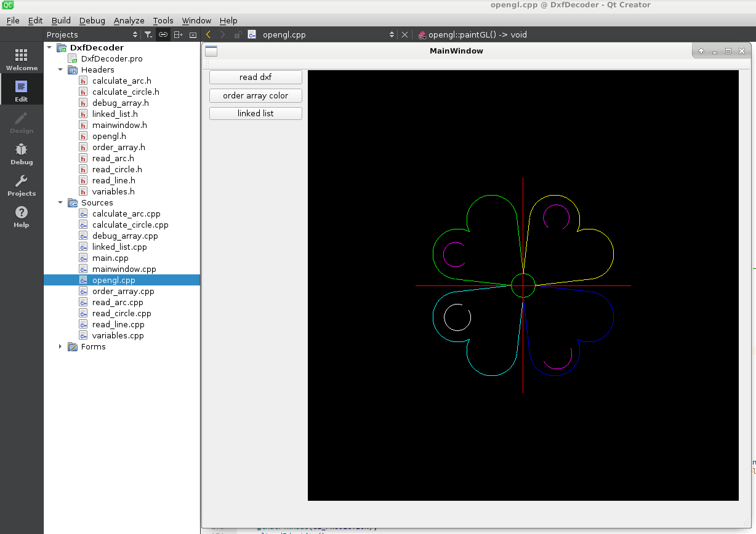This screenshot has height=534, width=756.
Task: Select linked_list.cpp source file
Action: click(119, 247)
